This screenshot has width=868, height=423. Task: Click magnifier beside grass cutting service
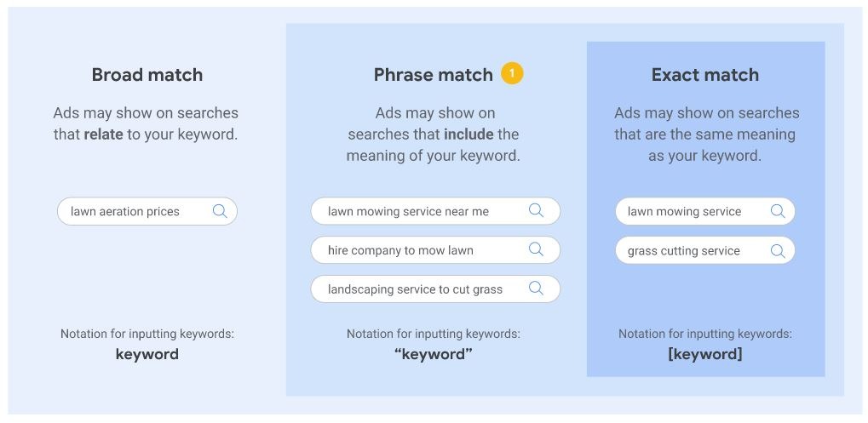778,250
